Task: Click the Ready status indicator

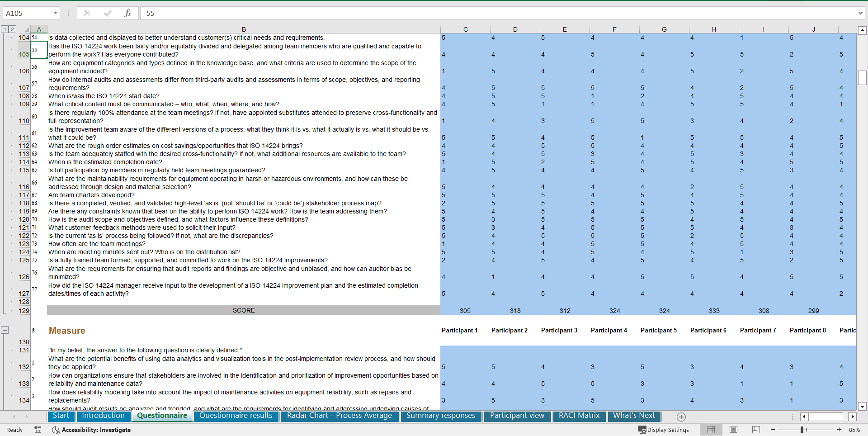Action: 14,430
